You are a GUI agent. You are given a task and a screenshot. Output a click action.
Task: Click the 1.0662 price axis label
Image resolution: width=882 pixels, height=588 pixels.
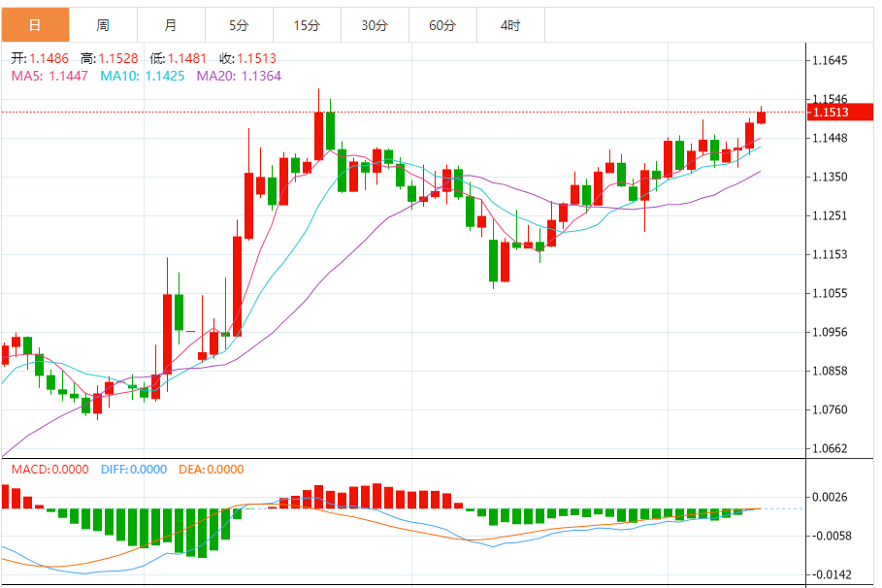tap(830, 448)
